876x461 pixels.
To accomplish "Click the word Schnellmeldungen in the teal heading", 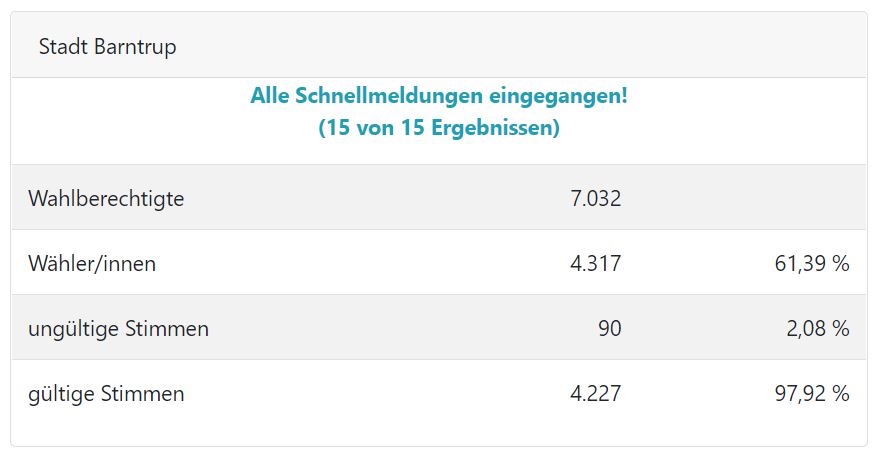I will 389,96.
